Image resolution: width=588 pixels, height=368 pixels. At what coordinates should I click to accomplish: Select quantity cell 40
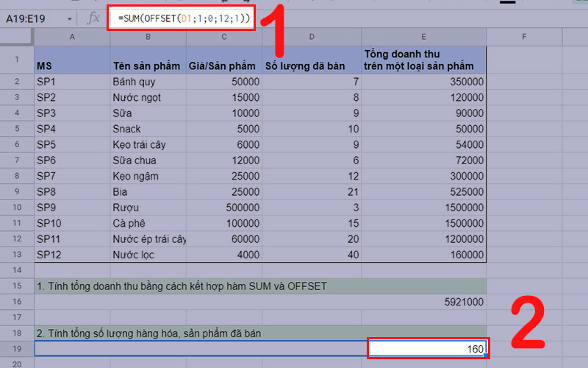click(312, 255)
